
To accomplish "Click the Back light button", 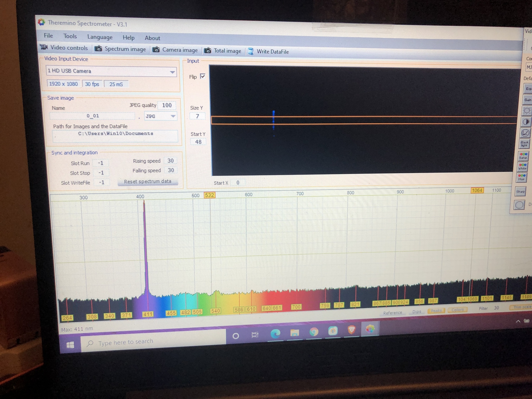I will pos(524,144).
